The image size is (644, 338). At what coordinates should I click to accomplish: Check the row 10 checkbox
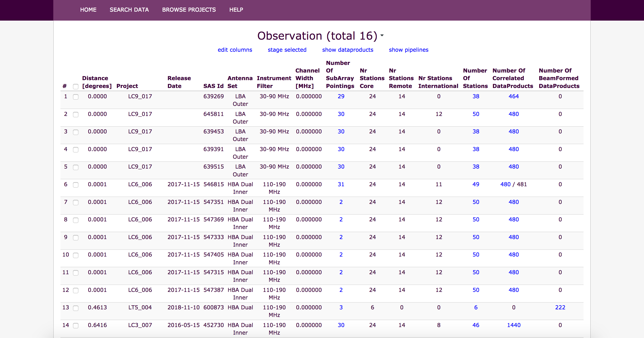point(75,255)
